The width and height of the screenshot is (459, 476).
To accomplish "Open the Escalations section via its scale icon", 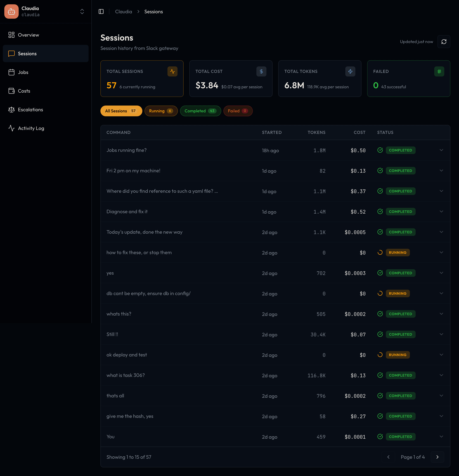I will (11, 109).
